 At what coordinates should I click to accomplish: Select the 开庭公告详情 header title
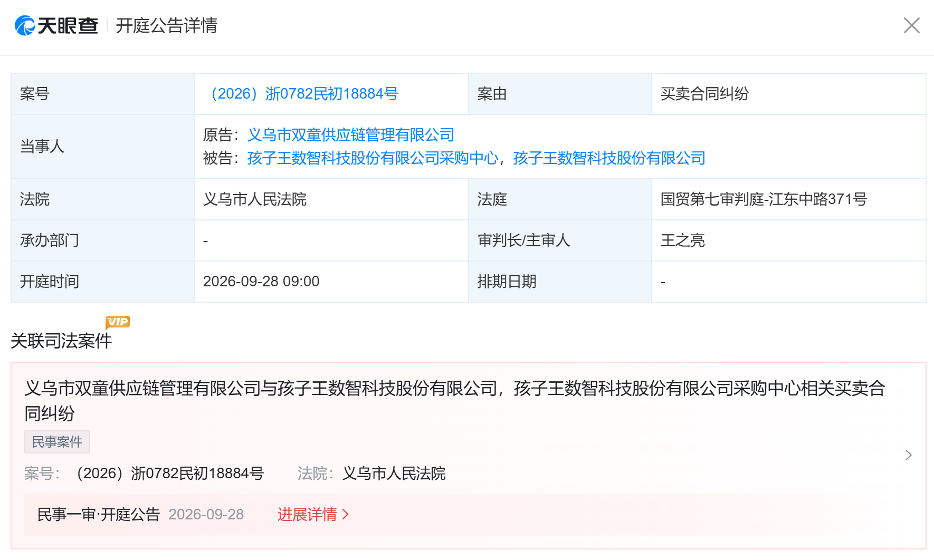click(167, 25)
